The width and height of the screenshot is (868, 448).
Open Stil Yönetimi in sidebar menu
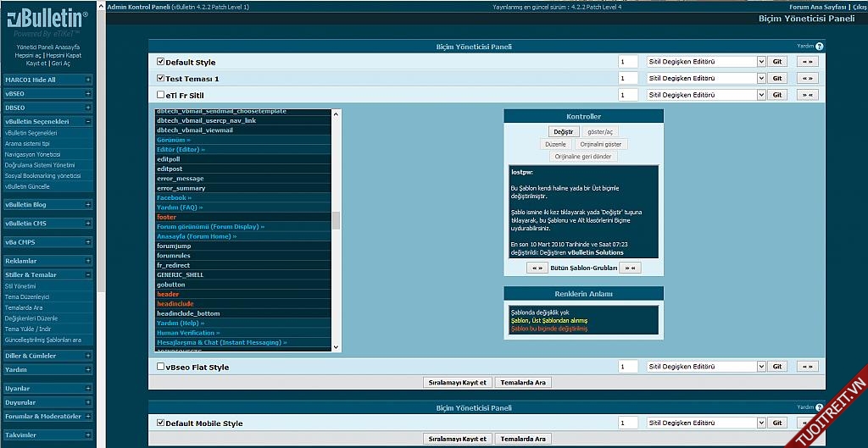(x=20, y=286)
